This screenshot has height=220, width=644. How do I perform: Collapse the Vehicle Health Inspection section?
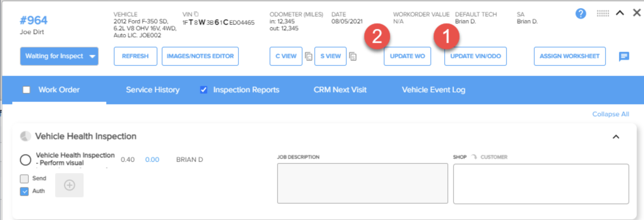616,137
